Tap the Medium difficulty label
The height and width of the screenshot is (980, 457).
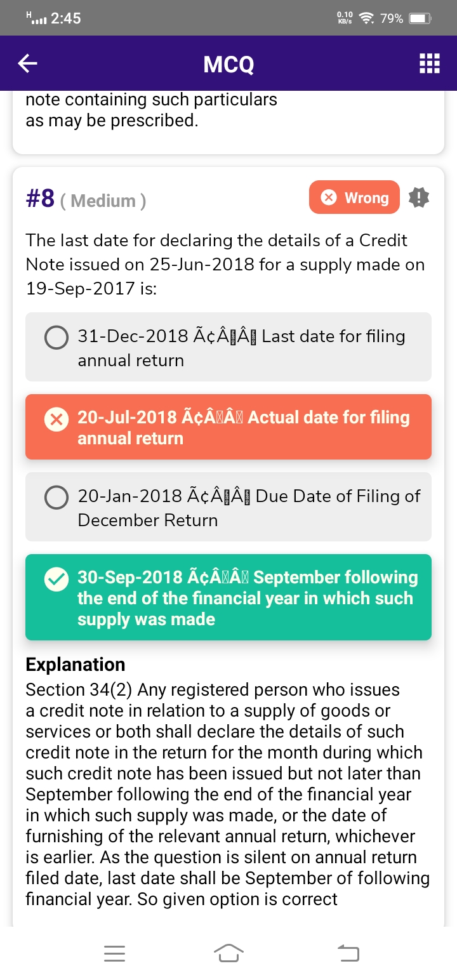click(103, 201)
